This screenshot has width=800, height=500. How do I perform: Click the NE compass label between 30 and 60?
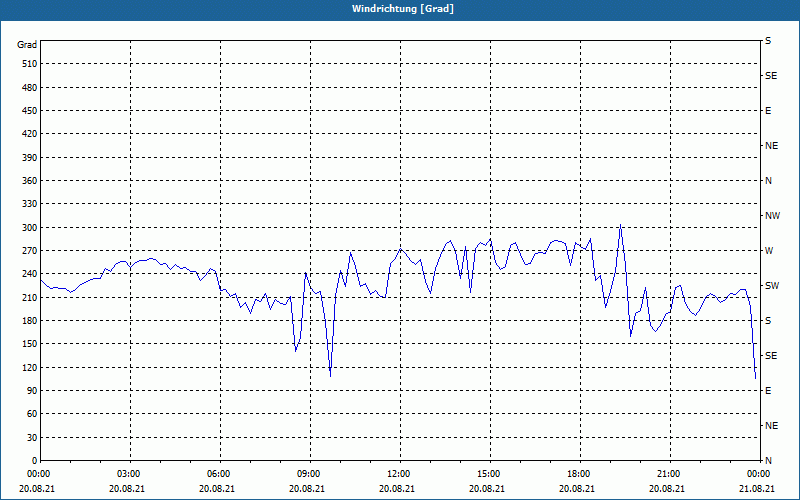pyautogui.click(x=771, y=426)
